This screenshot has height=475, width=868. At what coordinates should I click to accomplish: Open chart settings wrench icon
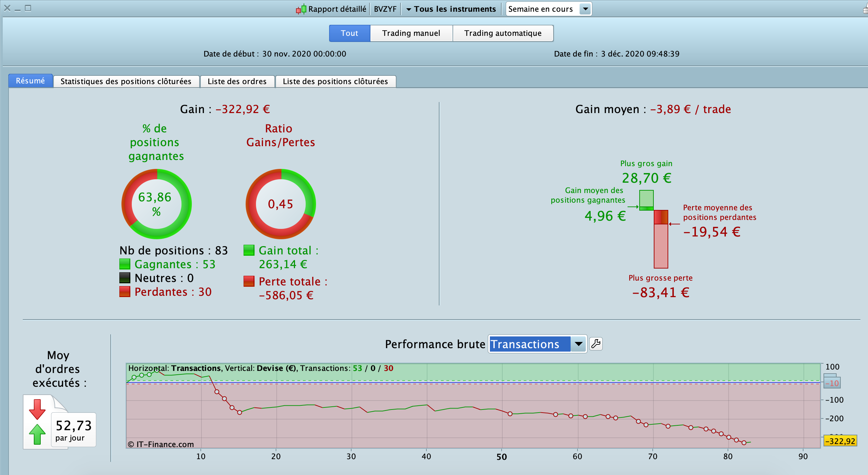[x=596, y=344]
